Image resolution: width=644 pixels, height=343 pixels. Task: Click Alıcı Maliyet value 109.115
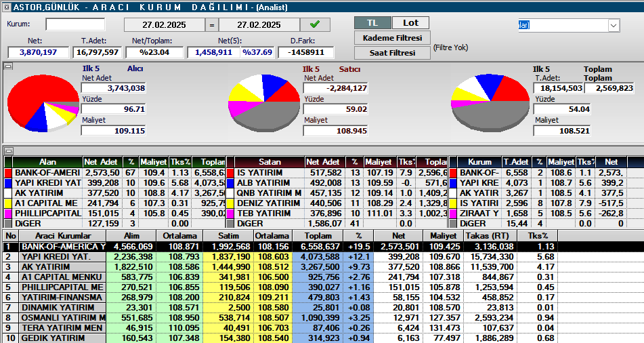click(113, 131)
